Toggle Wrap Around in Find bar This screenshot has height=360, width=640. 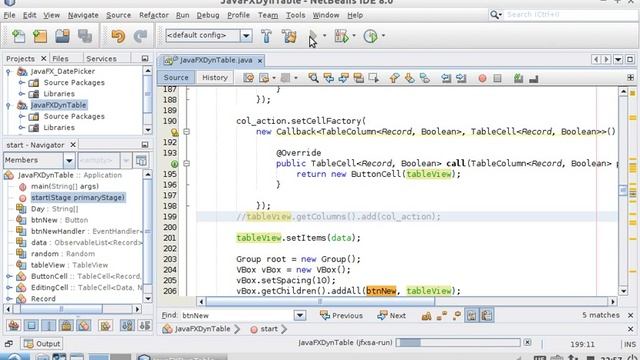[x=487, y=316]
